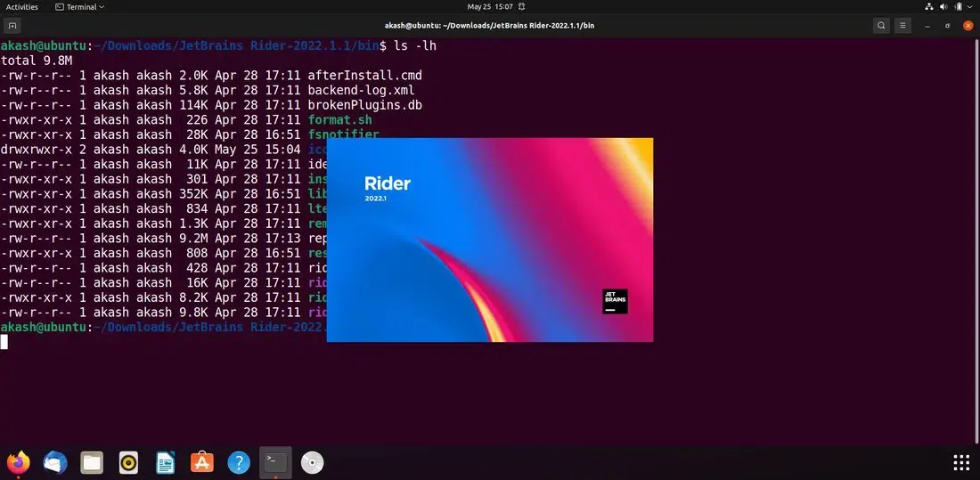Open terminal search magnifier button
The width and height of the screenshot is (980, 480).
click(x=881, y=26)
